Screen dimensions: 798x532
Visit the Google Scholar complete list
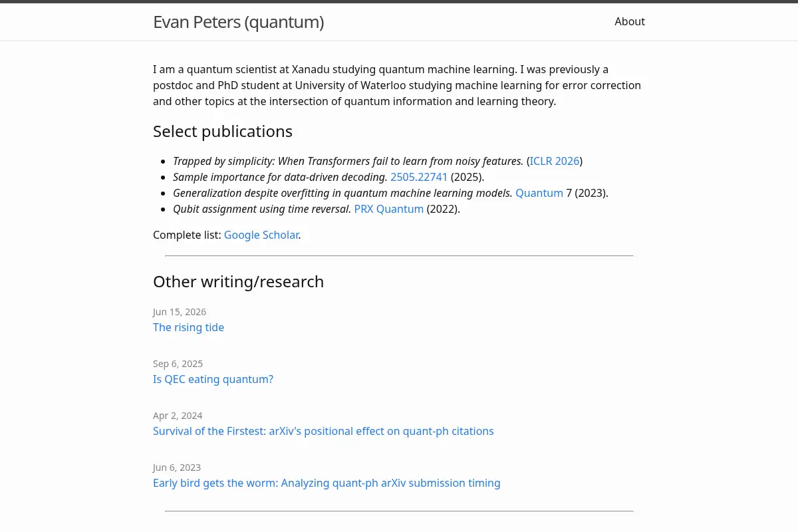click(x=261, y=235)
